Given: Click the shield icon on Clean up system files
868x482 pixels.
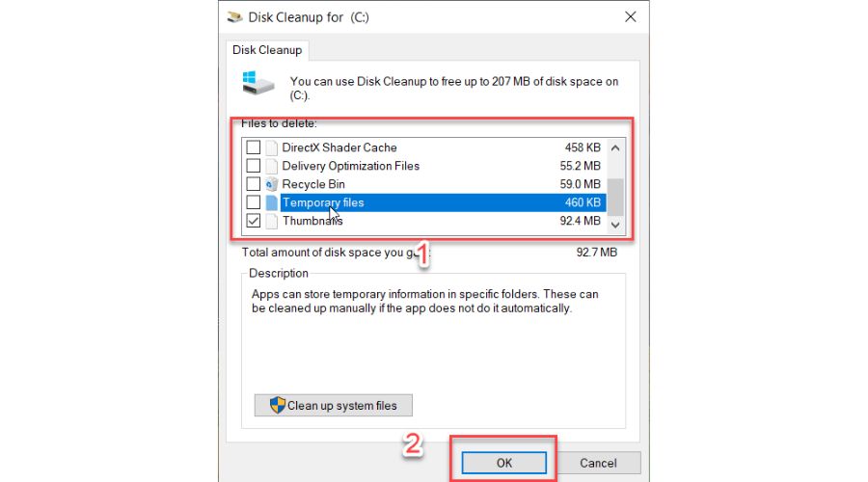Looking at the screenshot, I should click(277, 405).
